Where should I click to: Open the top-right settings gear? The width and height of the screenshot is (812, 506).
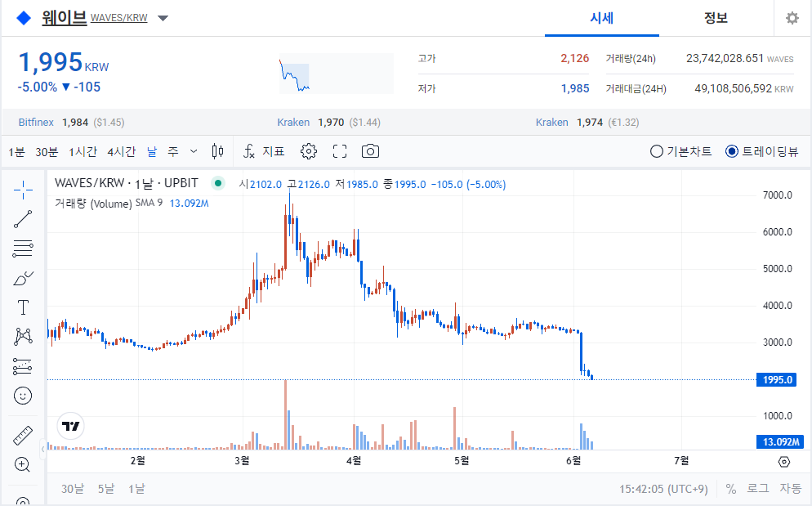792,18
